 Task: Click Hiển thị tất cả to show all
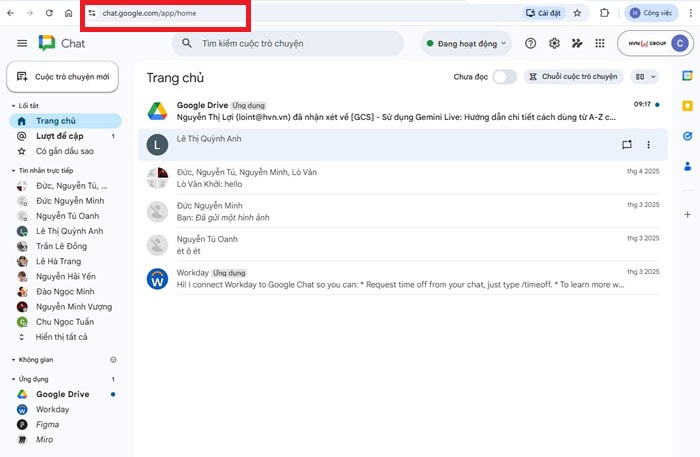click(62, 337)
